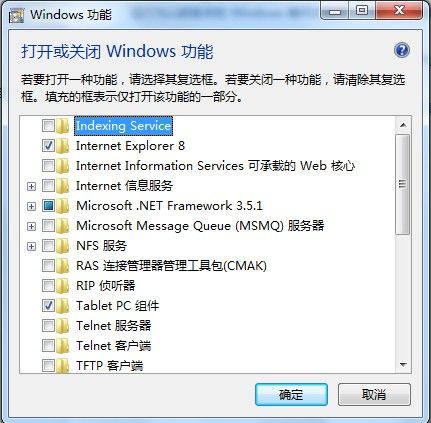Toggle the Microsoft .NET Framework 3.5.1 checkbox
Image resolution: width=431 pixels, height=423 pixels.
[x=48, y=206]
